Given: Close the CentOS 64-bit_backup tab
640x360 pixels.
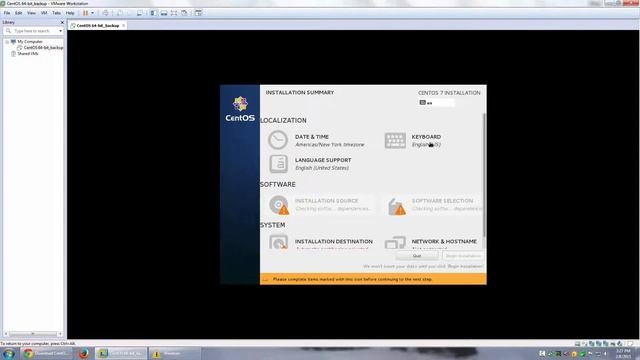Looking at the screenshot, I should 123,25.
